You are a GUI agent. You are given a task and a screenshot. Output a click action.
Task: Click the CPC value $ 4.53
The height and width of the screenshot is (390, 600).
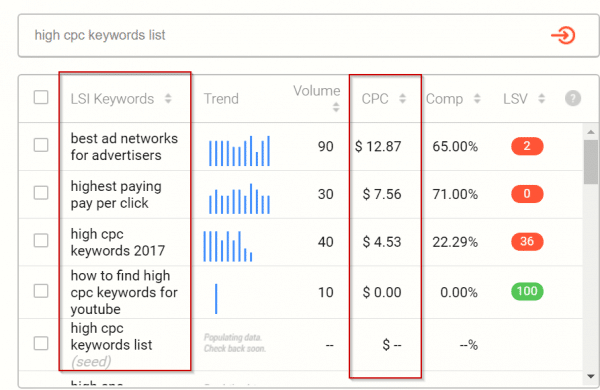click(382, 242)
